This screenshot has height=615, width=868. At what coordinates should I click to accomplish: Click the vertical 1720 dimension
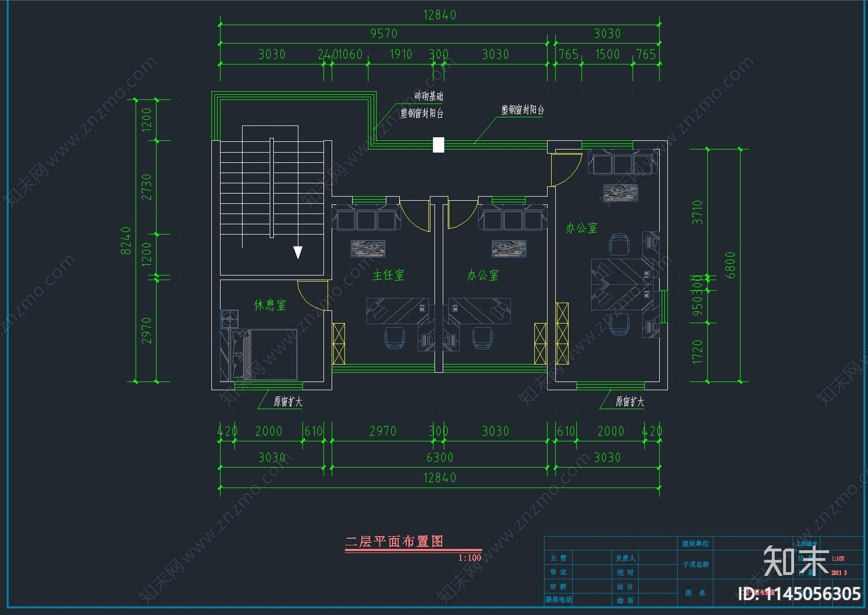click(x=698, y=352)
